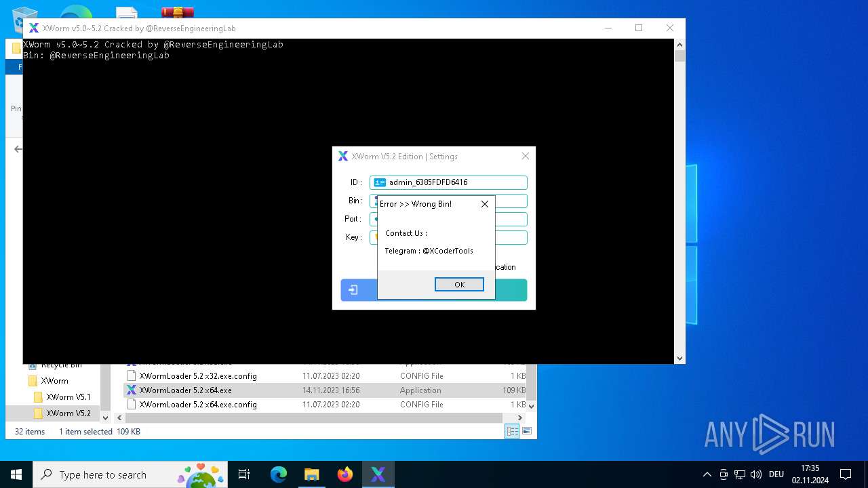The width and height of the screenshot is (868, 488).
Task: Open XWorm folder in Explorer tree
Action: click(x=54, y=381)
